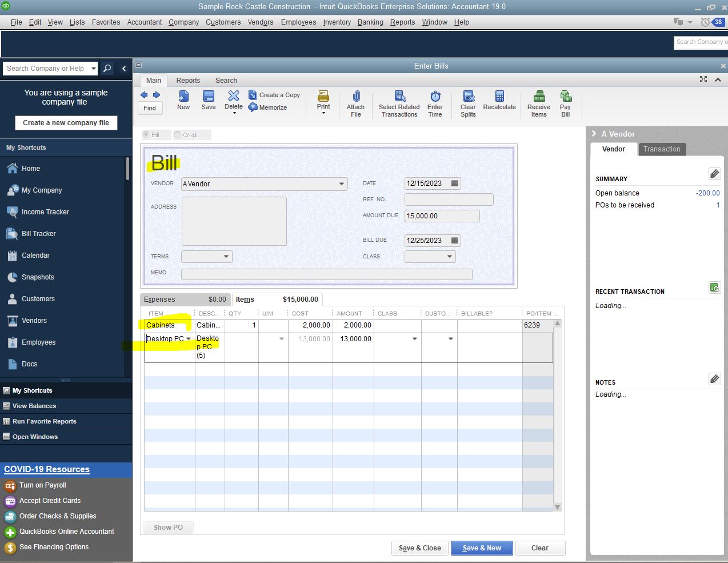The width and height of the screenshot is (728, 563).
Task: Click Run Favorite Reports
Action: pos(45,421)
